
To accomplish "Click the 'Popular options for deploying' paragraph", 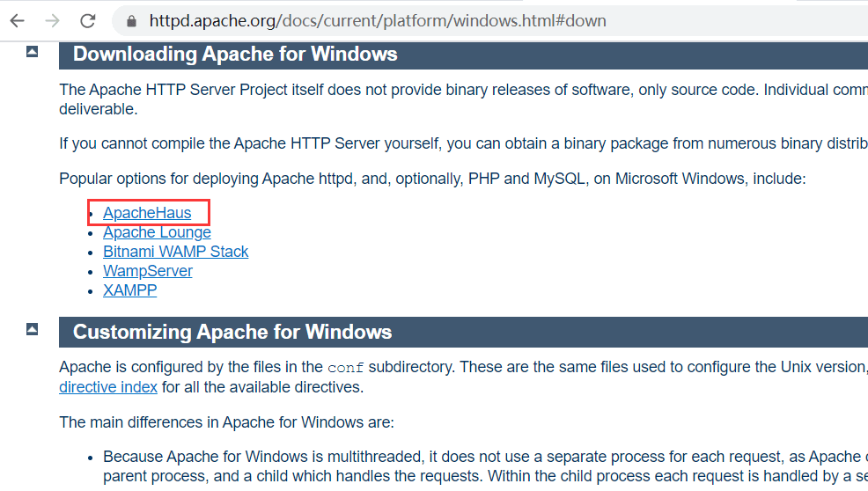I will click(431, 179).
